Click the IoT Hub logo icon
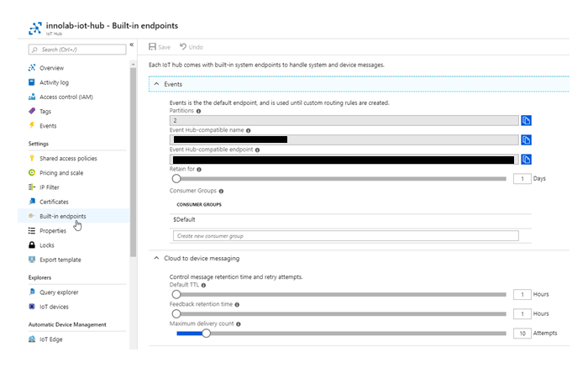Screen dimensions: 588x368 [x=35, y=28]
